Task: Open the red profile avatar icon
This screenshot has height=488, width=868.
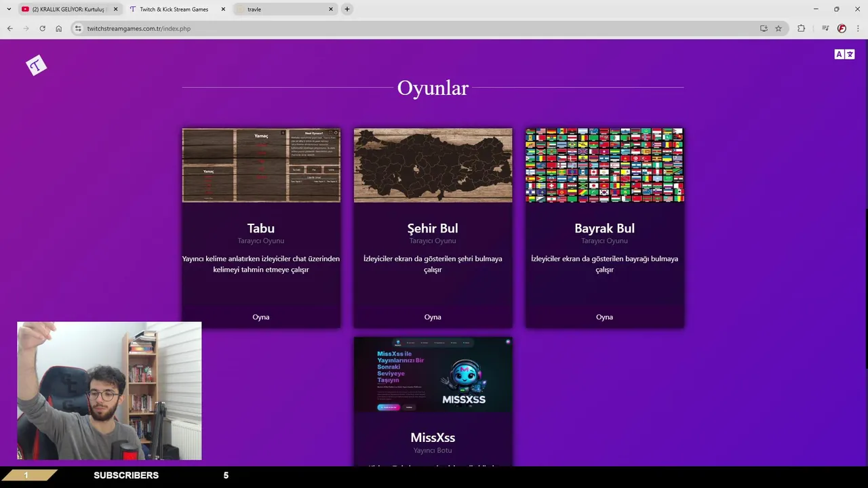Action: click(842, 28)
